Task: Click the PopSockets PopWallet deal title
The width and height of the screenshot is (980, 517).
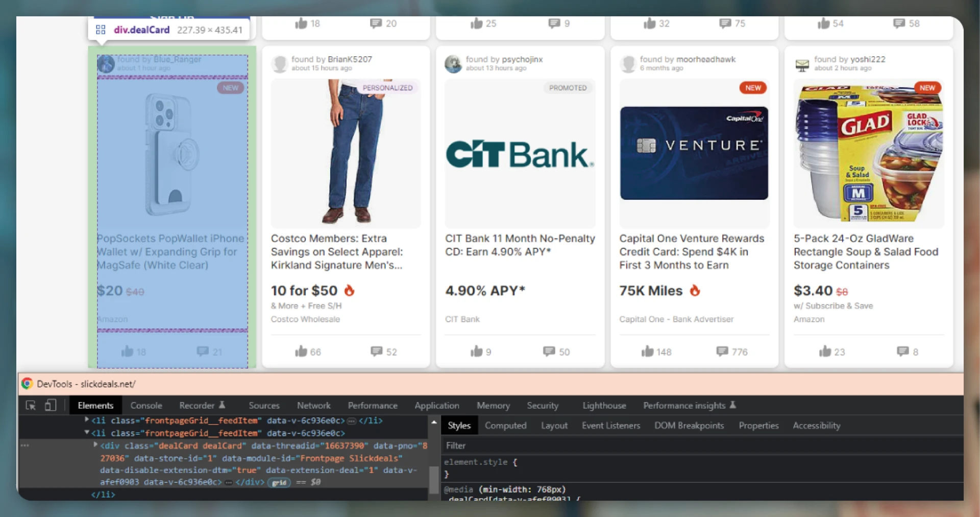Action: click(x=170, y=251)
